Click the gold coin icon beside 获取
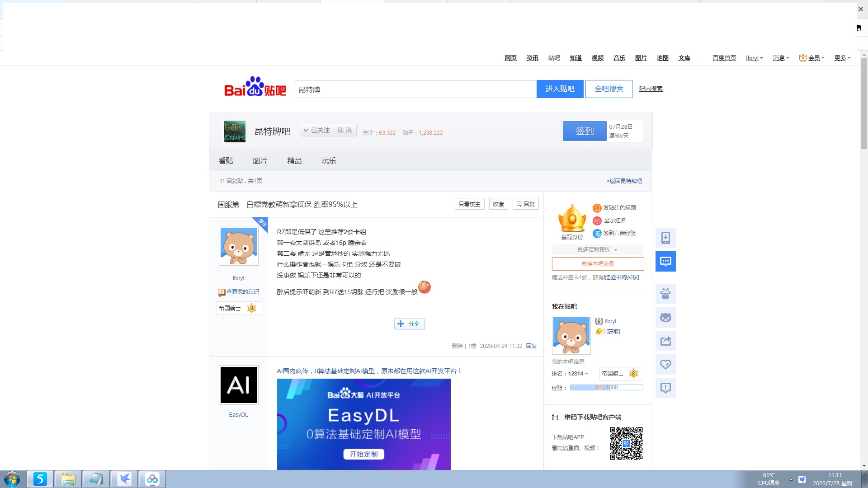Screen dimensions: 868x488 [598, 331]
